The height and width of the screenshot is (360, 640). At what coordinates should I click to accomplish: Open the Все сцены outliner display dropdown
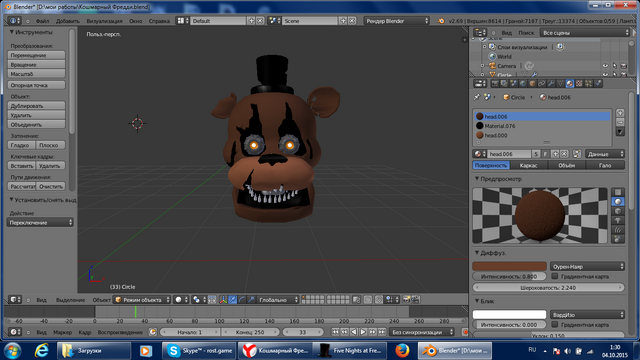click(x=584, y=33)
